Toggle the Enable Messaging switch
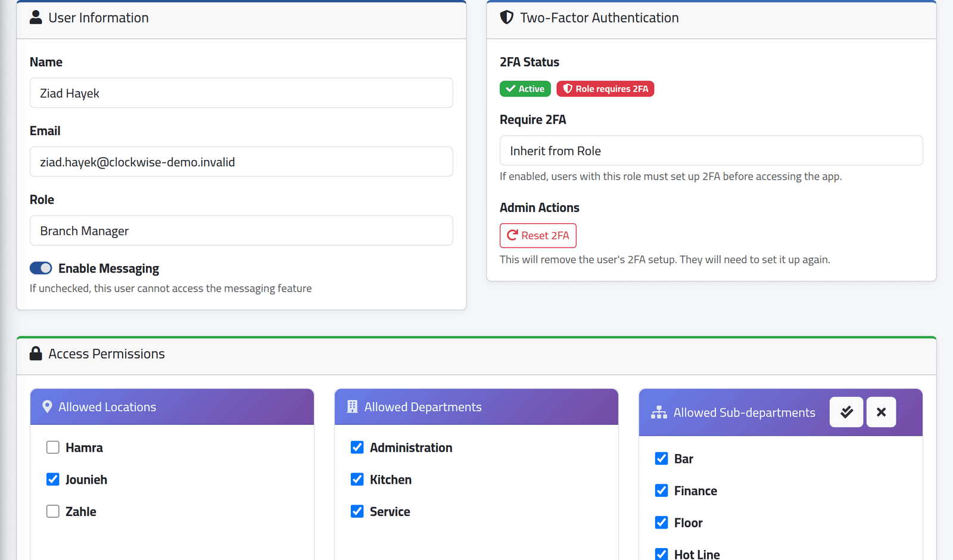 tap(41, 268)
